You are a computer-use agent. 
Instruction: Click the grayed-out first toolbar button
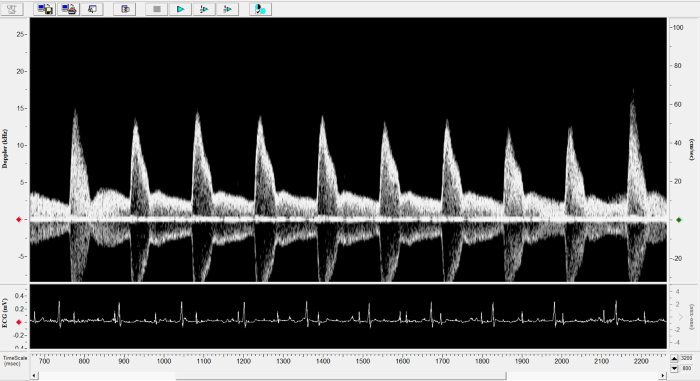click(12, 9)
